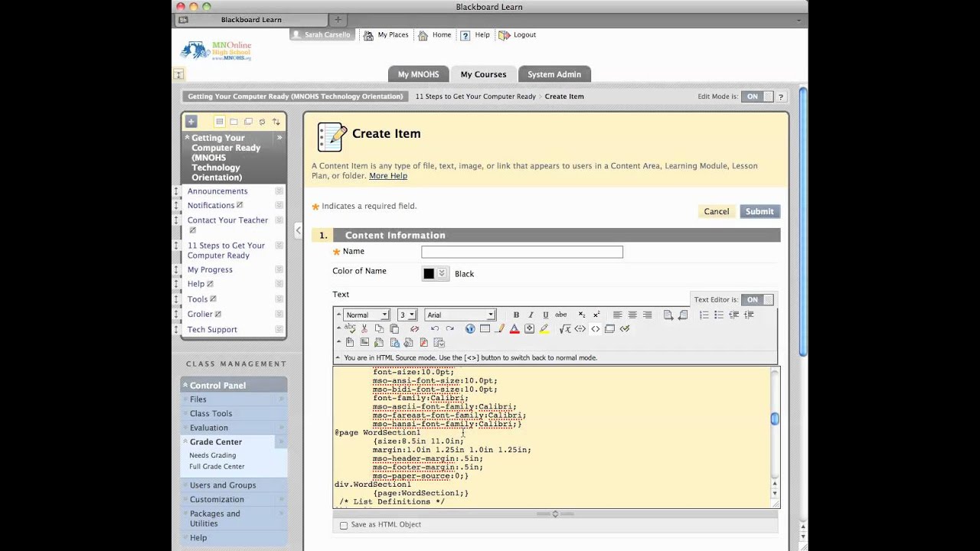Click the HTML source scrollbar thumb
The image size is (980, 551).
coord(775,419)
